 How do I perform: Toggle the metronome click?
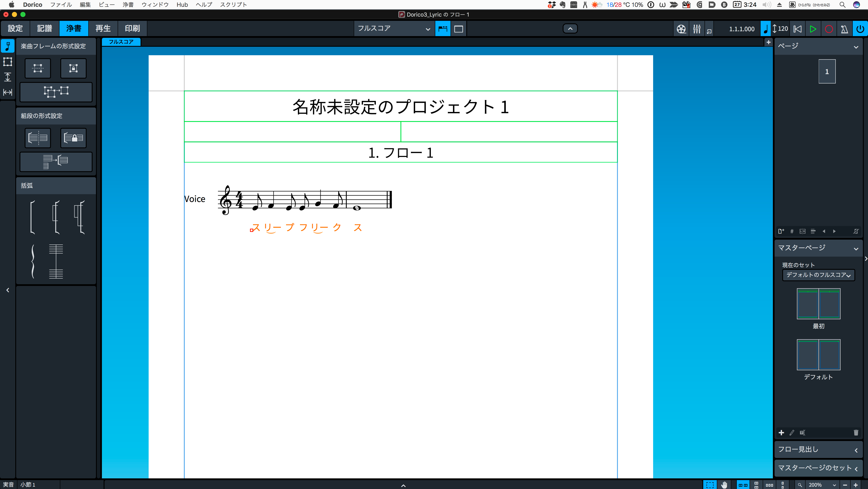point(844,29)
